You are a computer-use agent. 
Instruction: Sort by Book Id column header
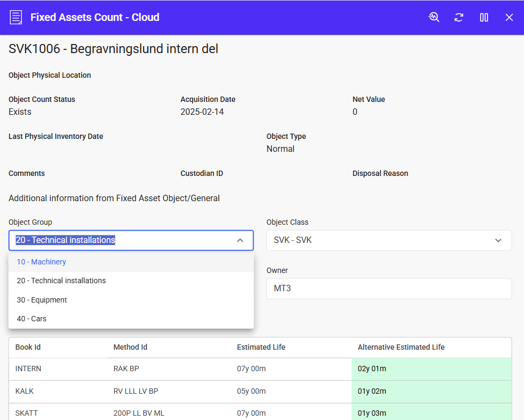(x=28, y=347)
